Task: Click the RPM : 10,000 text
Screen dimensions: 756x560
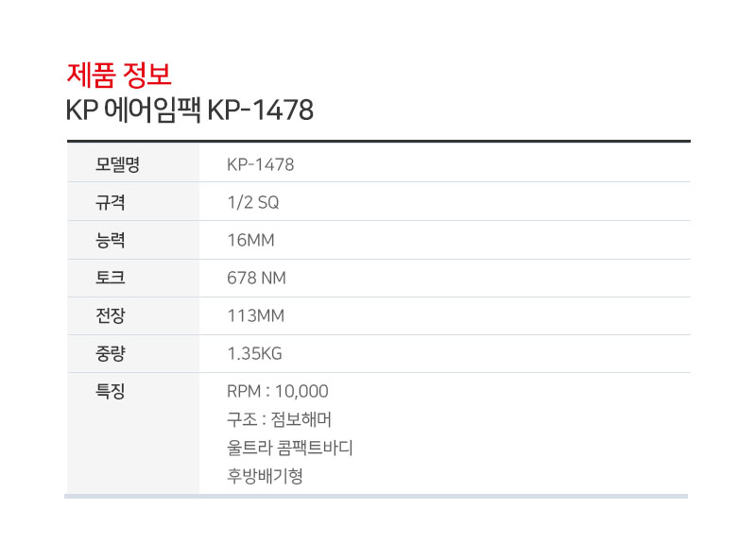Action: coord(278,391)
